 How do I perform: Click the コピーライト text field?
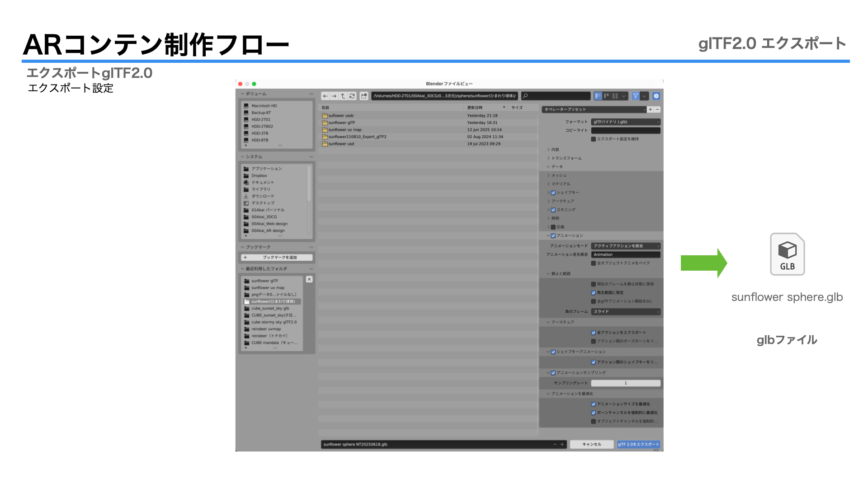coord(626,131)
